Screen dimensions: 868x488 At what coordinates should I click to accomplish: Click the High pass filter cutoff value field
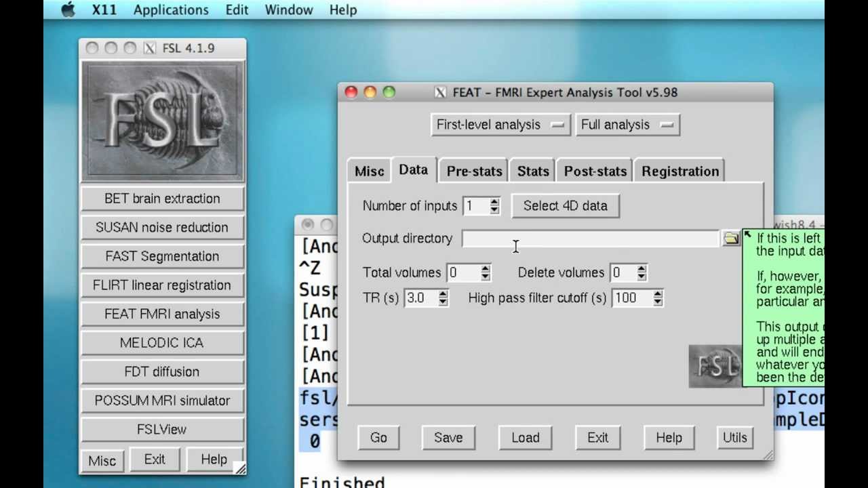pyautogui.click(x=632, y=298)
